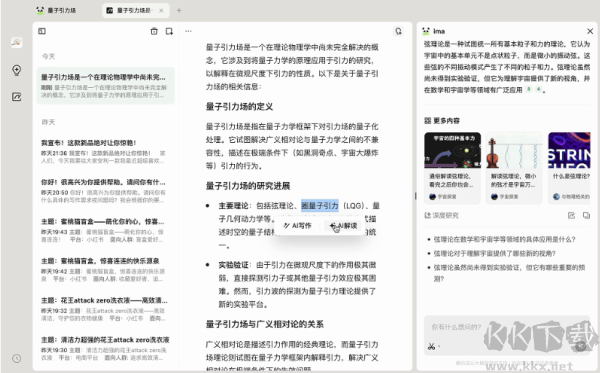The height and width of the screenshot is (373, 600).
Task: Click the scissors tool icon in input box
Action: point(432,347)
